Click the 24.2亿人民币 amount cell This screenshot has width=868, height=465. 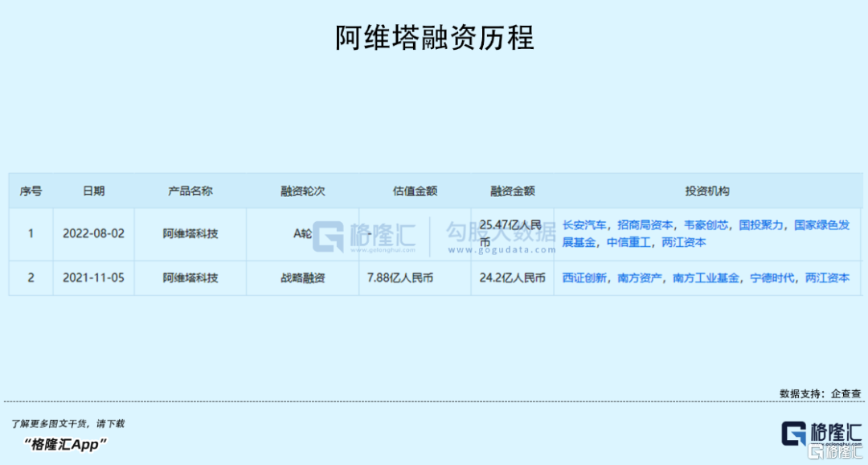tap(513, 278)
